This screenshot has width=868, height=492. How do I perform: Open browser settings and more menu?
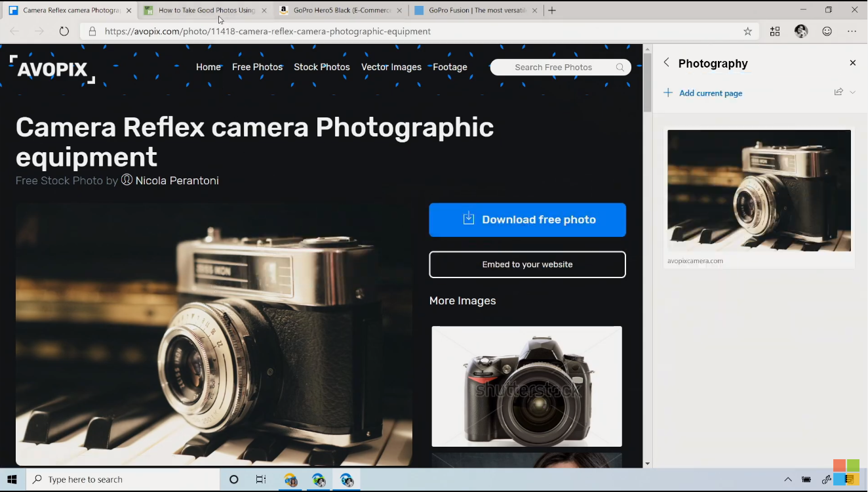pos(852,31)
